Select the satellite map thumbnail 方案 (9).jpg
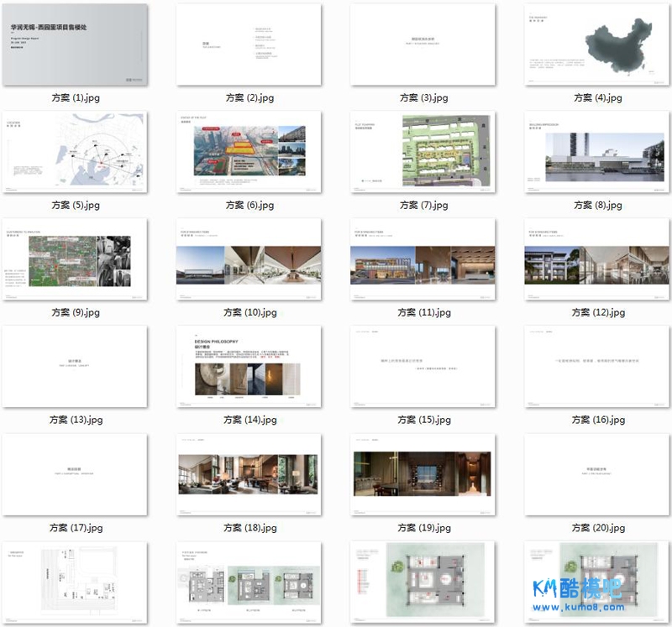 pyautogui.click(x=75, y=259)
